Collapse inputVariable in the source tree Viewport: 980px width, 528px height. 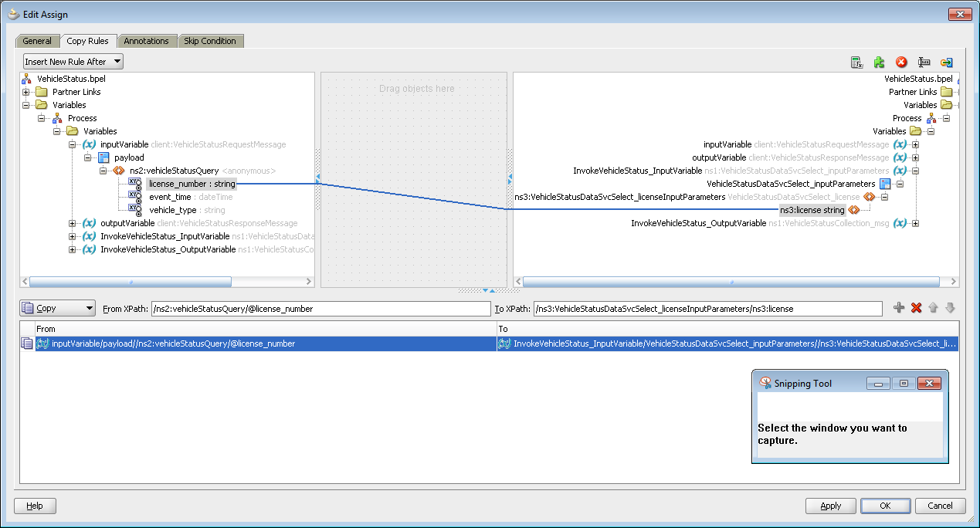click(x=73, y=144)
